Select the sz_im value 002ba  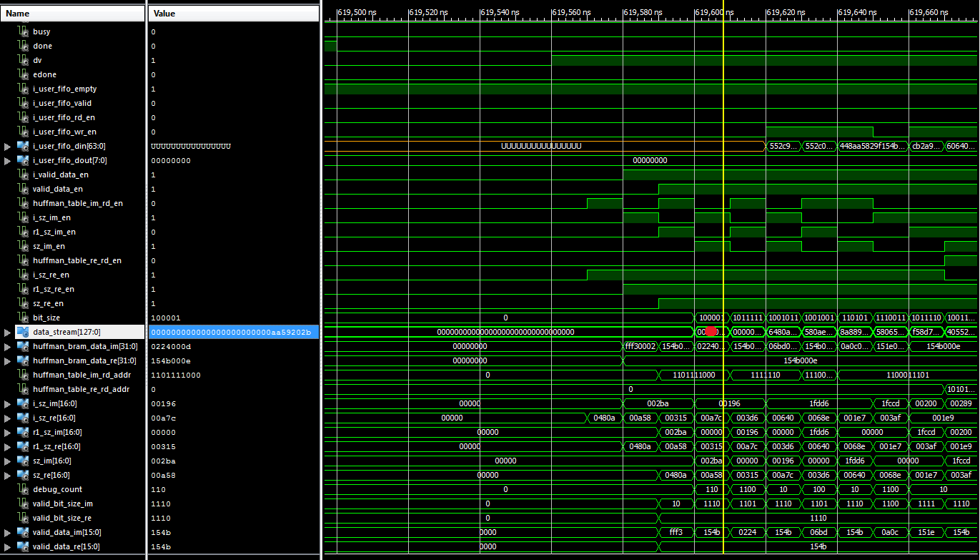click(164, 461)
